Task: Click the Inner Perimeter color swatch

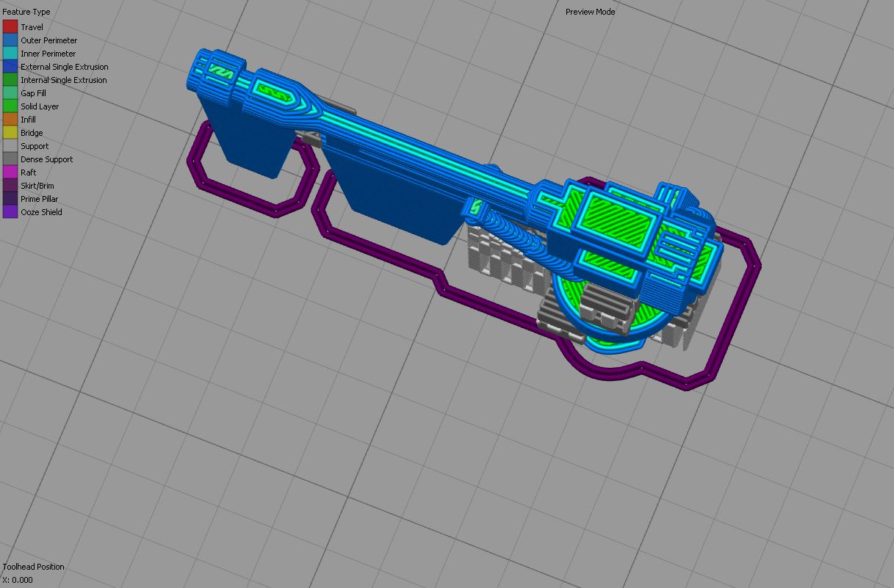Action: [10, 54]
